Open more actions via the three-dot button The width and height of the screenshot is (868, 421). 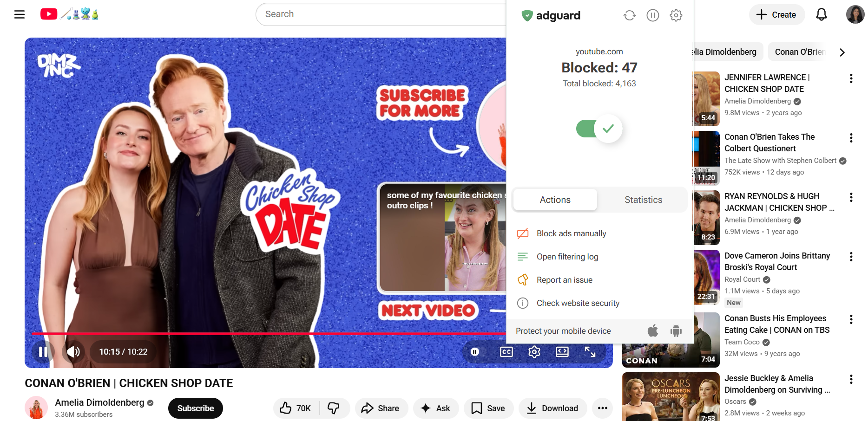click(602, 408)
